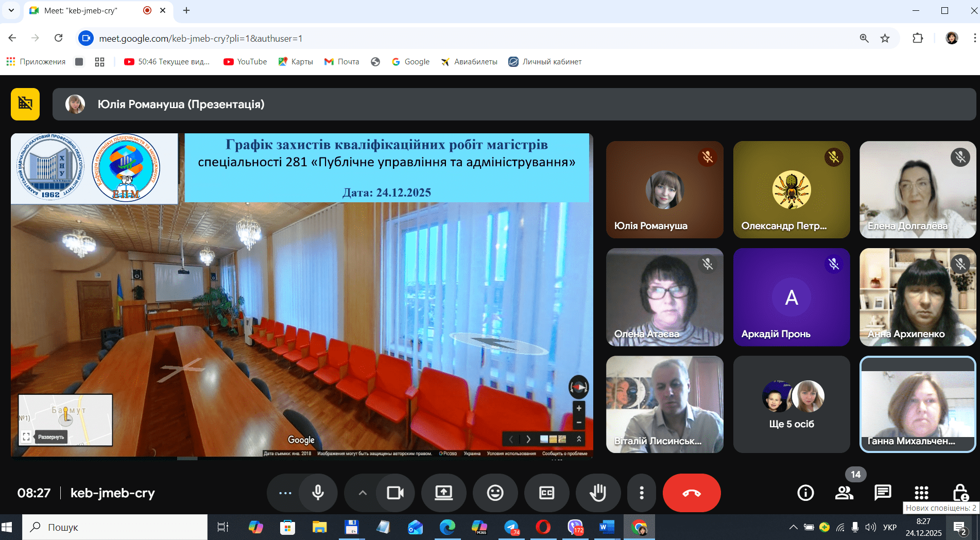The image size is (980, 540).
Task: Click the raise hand icon
Action: [x=598, y=493]
